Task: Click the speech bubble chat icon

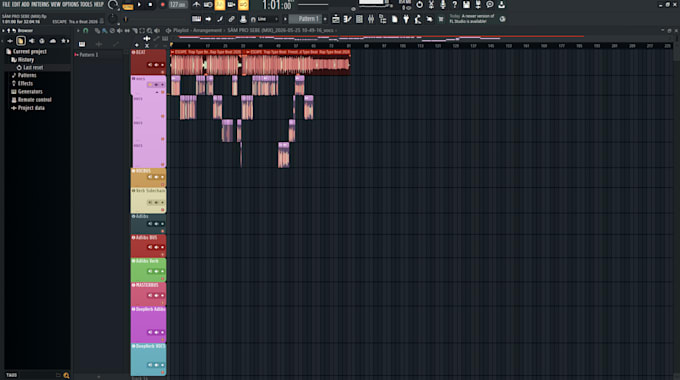Action: pyautogui.click(x=490, y=5)
